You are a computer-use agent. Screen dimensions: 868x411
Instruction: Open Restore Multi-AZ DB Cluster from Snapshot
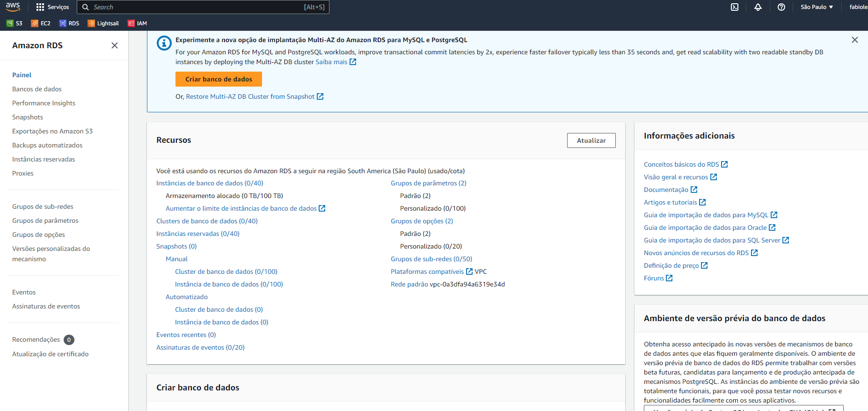pos(255,96)
